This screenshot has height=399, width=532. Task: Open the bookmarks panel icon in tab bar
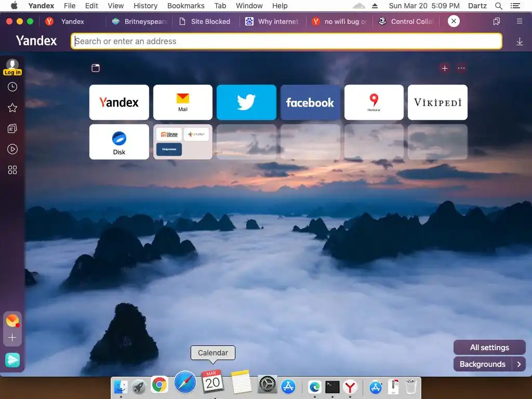[x=496, y=21]
